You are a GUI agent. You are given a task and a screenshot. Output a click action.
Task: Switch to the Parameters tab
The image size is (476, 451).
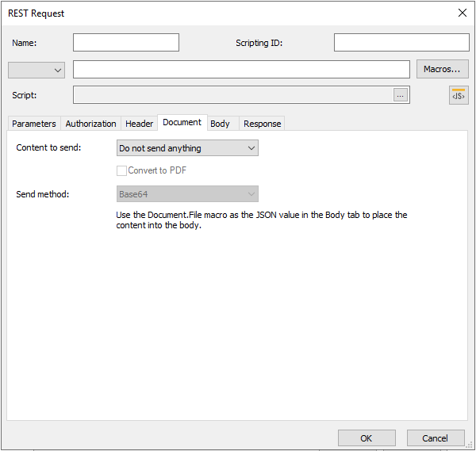[x=34, y=124]
